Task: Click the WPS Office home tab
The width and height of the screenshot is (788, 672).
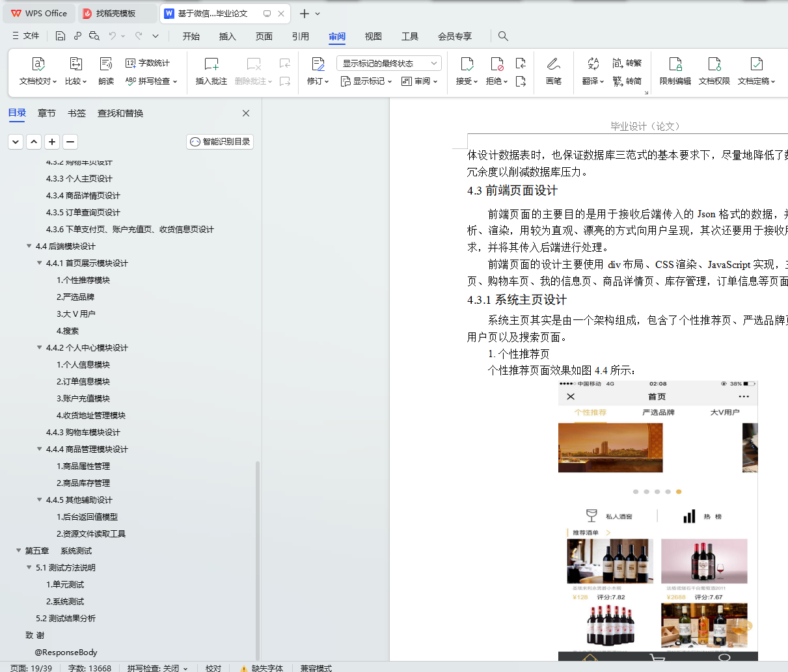Action: coord(39,13)
